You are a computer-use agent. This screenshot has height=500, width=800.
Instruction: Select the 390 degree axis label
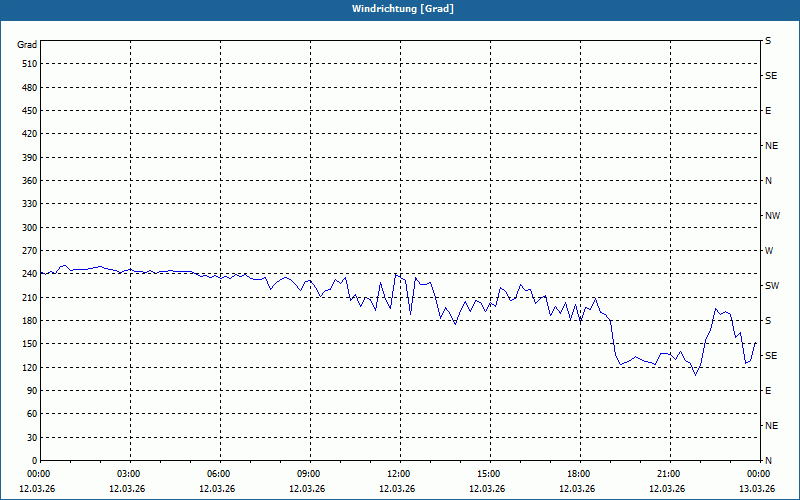30,157
